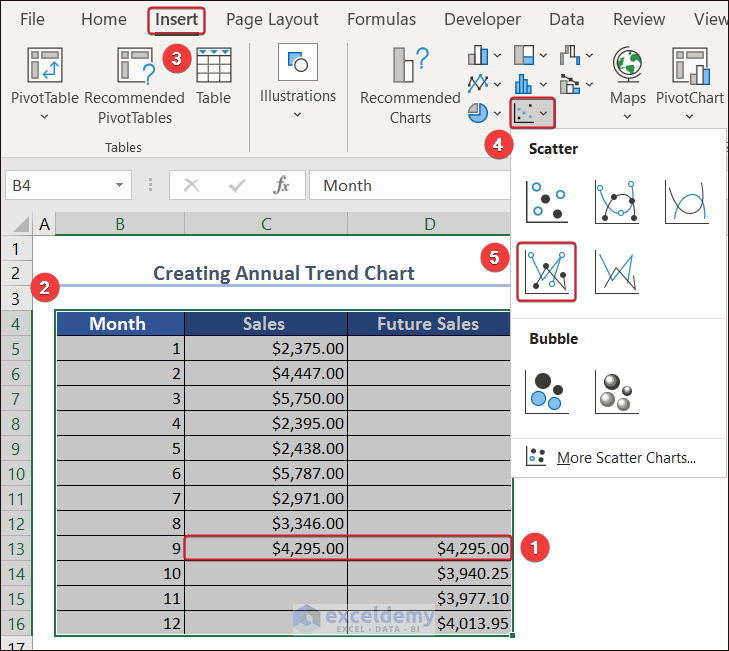The width and height of the screenshot is (729, 651).
Task: Open the Page Layout tab
Action: point(272,19)
